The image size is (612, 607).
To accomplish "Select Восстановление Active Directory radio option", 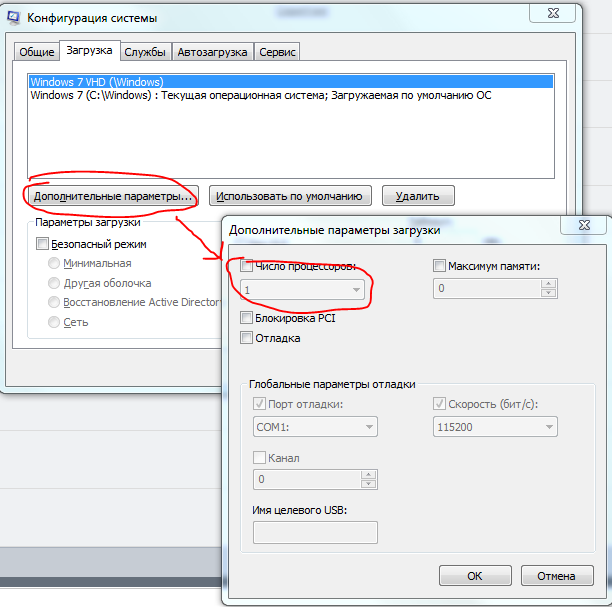I will (53, 302).
